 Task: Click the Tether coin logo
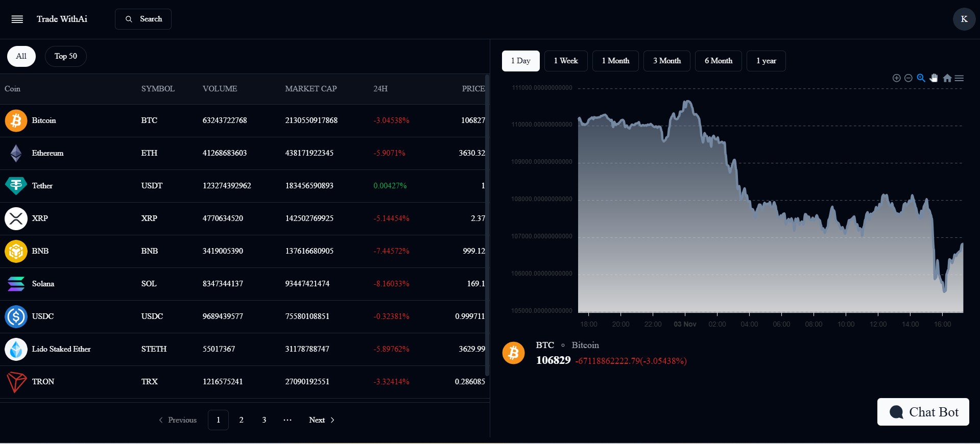pyautogui.click(x=16, y=186)
